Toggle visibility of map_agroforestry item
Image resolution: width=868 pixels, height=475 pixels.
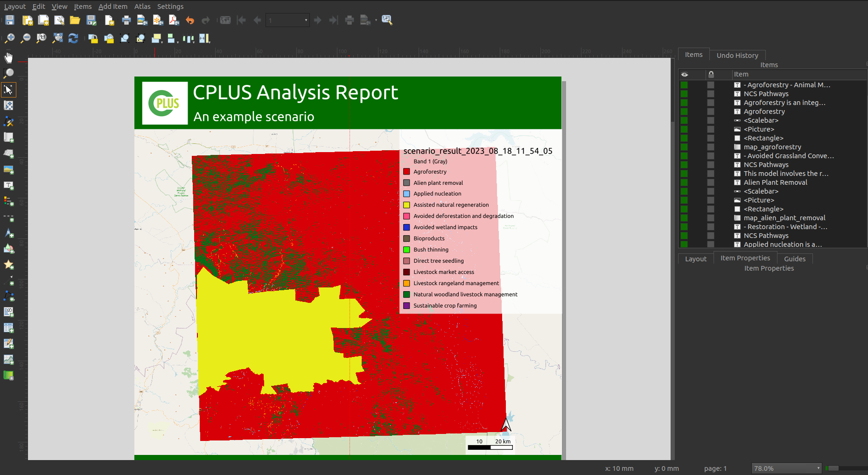click(684, 147)
